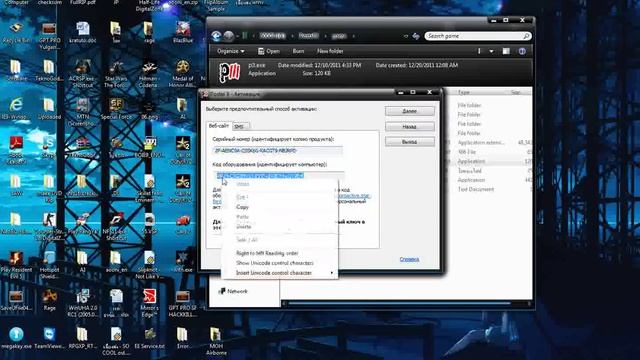640x360 pixels.
Task: Open the Справка link
Action: [x=409, y=259]
